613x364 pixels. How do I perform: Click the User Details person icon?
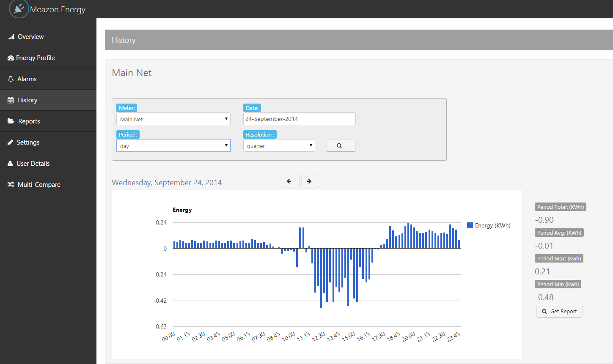(10, 164)
